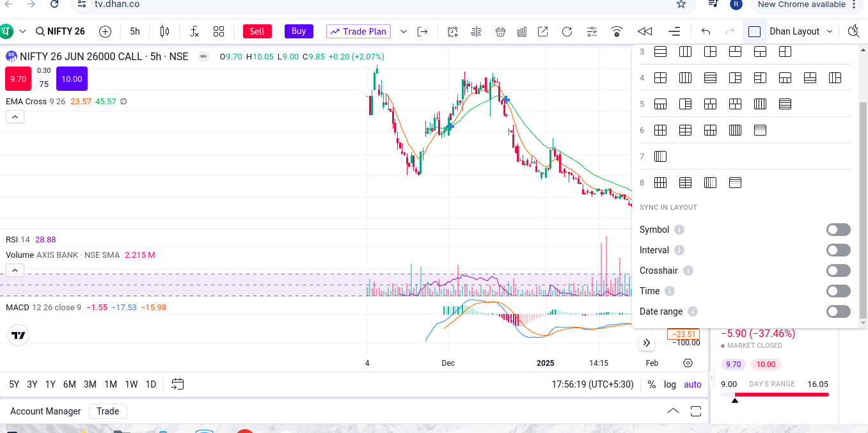Click the layout square icon left of Dhan Layout
The width and height of the screenshot is (868, 433).
(x=755, y=31)
